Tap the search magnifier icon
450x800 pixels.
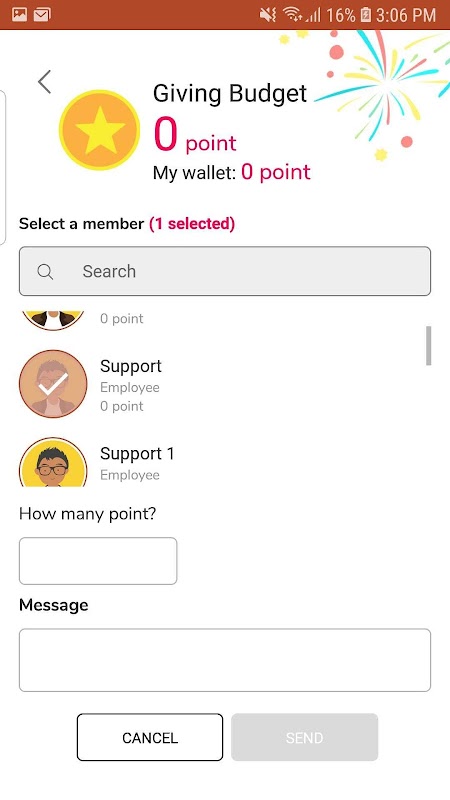[x=45, y=272]
